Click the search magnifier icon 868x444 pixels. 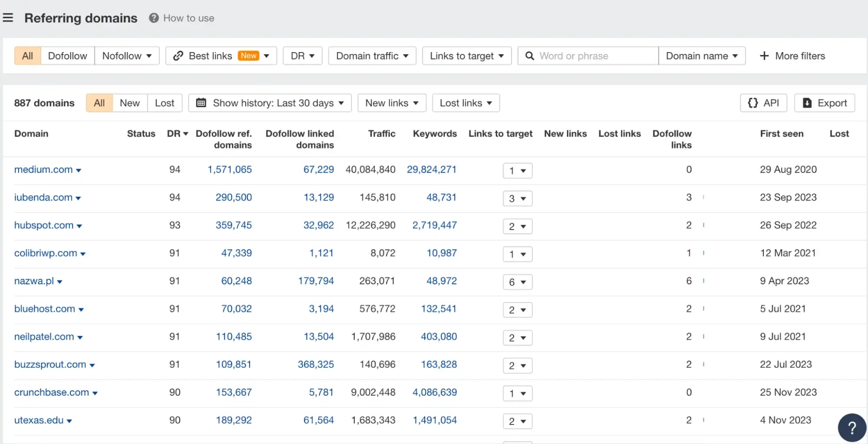530,56
